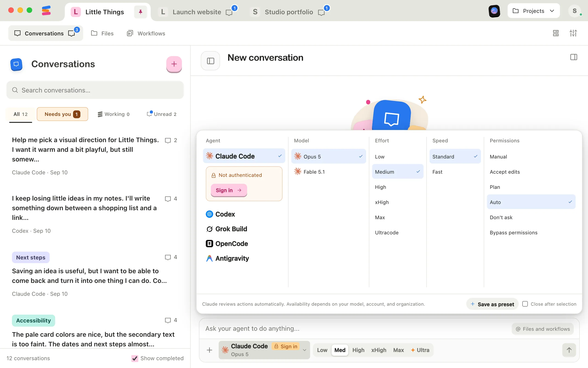The width and height of the screenshot is (588, 368).
Task: Click the S user avatar
Action: coord(574,11)
